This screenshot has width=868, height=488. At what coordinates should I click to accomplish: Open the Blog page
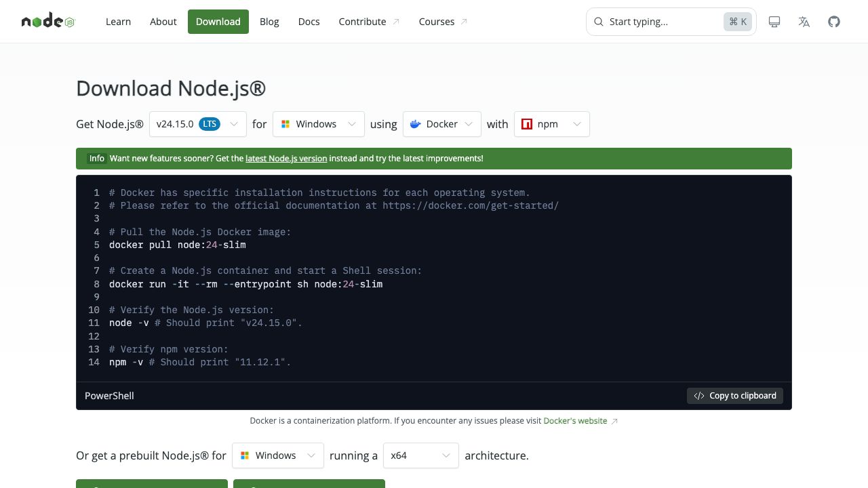[x=269, y=22]
